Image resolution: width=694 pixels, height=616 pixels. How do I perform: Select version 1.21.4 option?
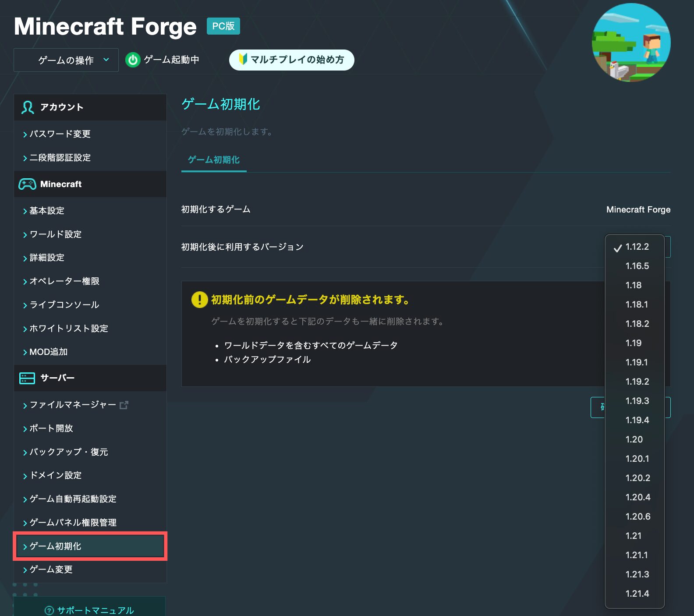pos(635,594)
